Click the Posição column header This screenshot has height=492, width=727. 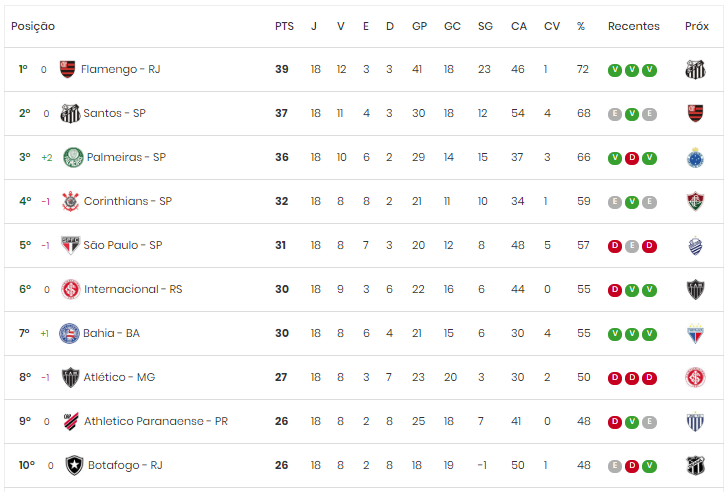[x=33, y=26]
